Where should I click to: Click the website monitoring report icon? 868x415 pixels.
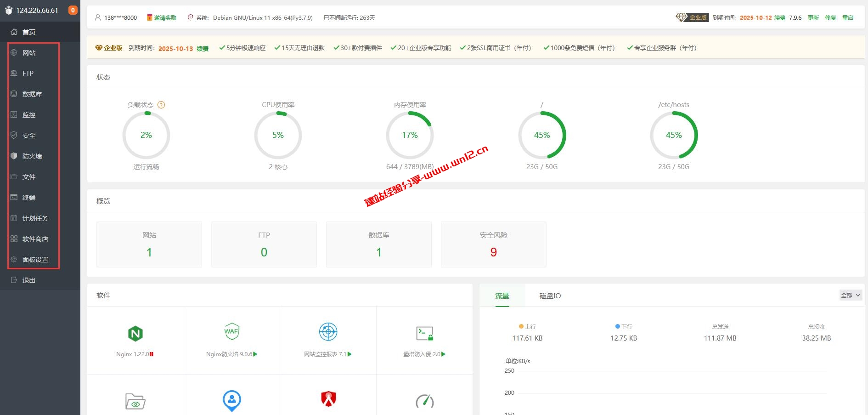(328, 331)
